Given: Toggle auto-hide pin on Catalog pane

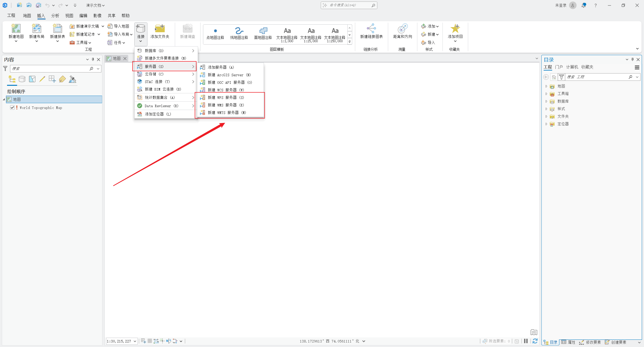Looking at the screenshot, I should coord(632,59).
